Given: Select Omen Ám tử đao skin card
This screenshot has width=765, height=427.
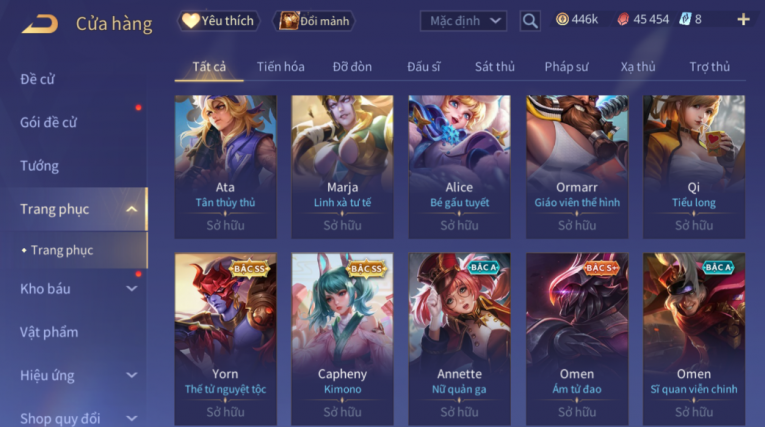Looking at the screenshot, I should (577, 339).
